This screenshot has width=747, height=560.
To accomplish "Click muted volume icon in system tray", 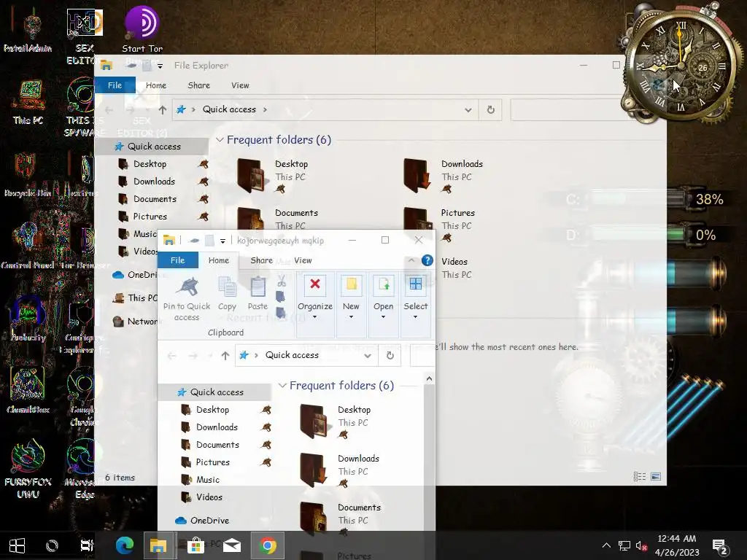I will coord(641,545).
